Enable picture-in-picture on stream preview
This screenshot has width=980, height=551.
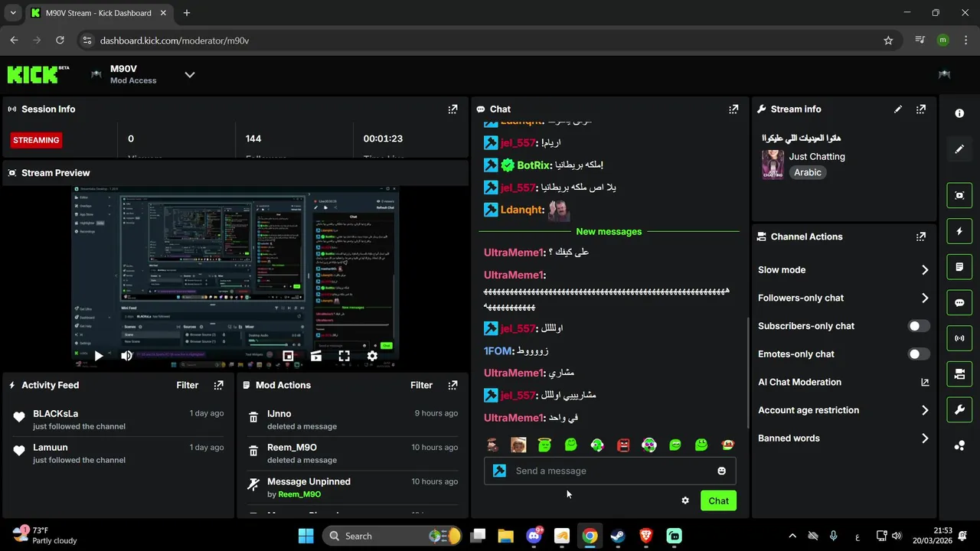(x=288, y=356)
